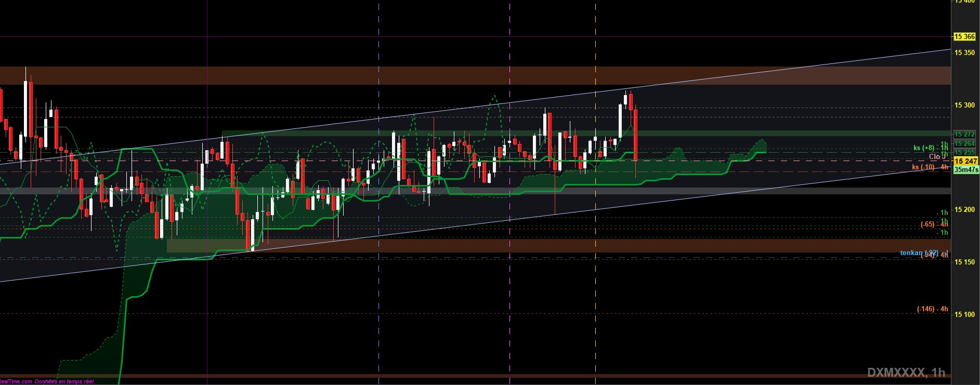980x385 pixels.
Task: Click the green 15 272 price tag
Action: [964, 135]
